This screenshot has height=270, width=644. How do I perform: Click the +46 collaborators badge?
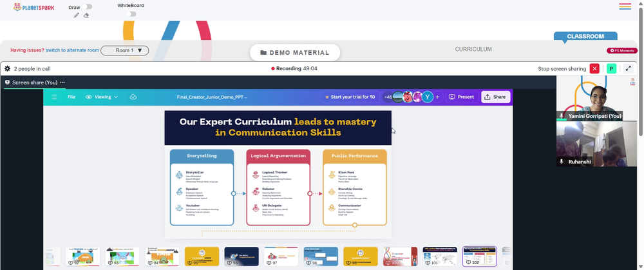388,97
